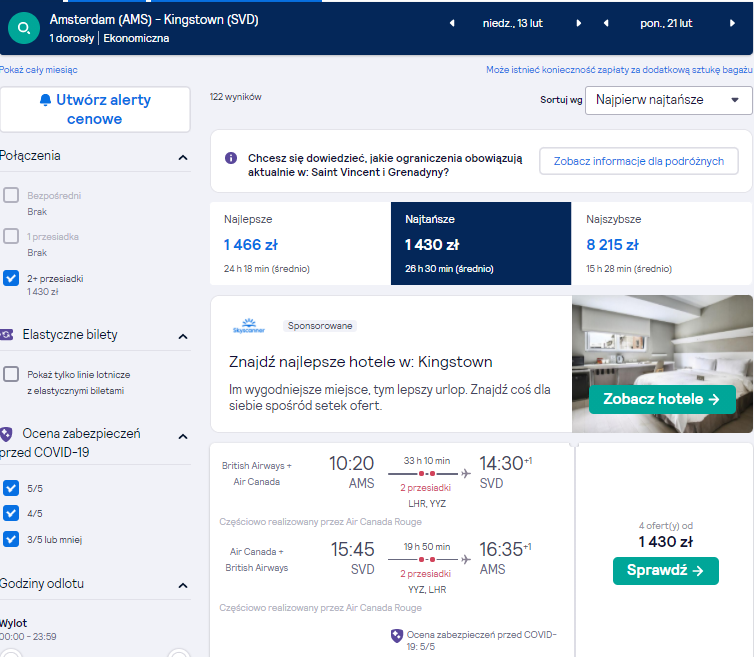
Task: Collapse the Ocena zabezpieczeń przed COVID-19 section
Action: pos(183,436)
